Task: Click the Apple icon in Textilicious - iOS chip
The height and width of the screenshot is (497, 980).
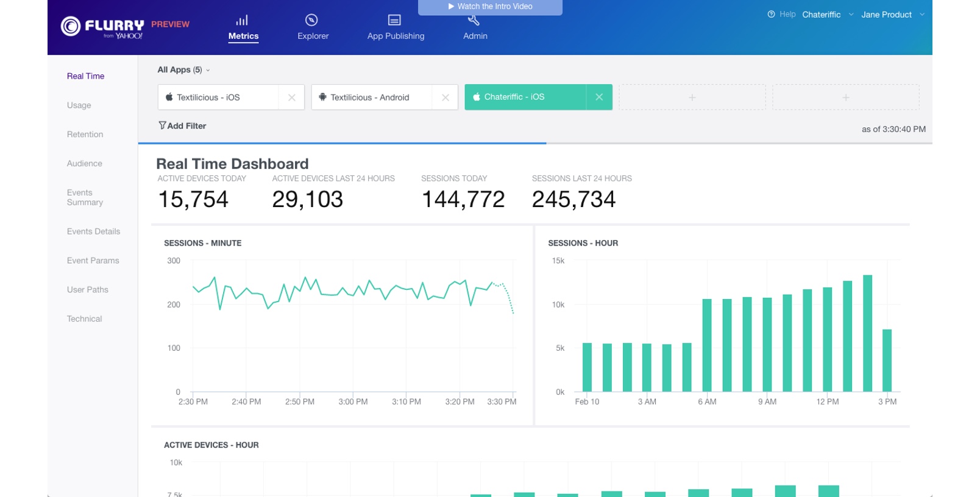Action: tap(169, 97)
